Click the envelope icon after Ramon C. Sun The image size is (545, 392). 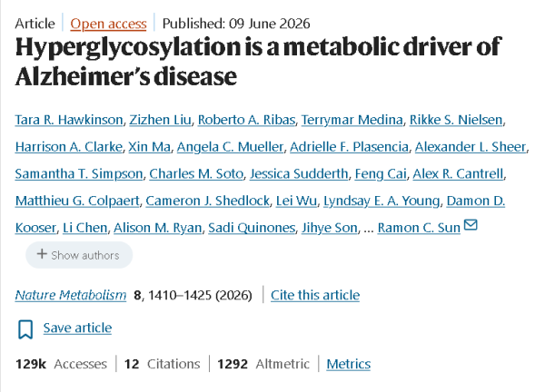(471, 225)
